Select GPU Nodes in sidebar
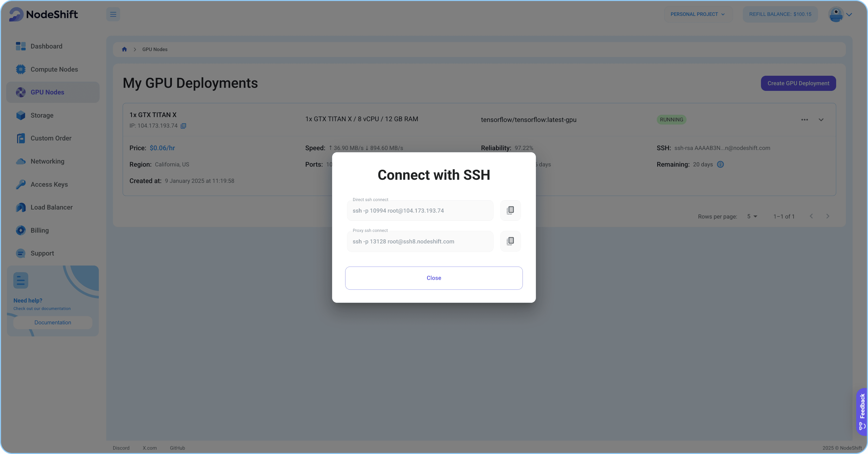This screenshot has height=454, width=868. coord(53,92)
